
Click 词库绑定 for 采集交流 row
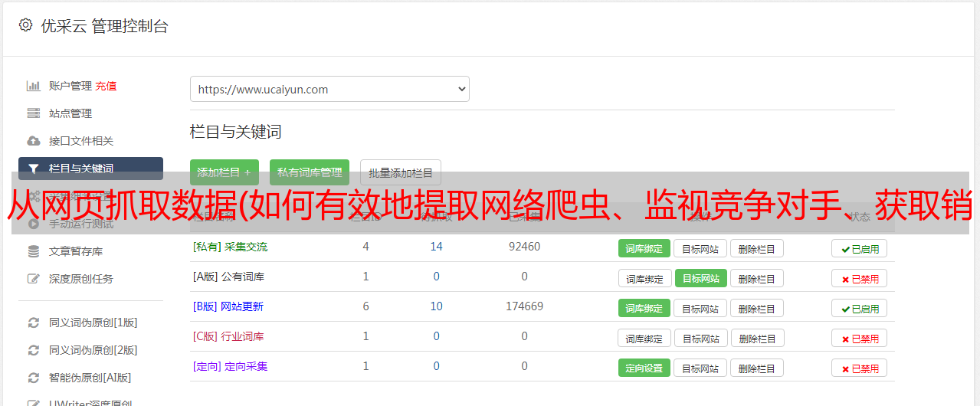(644, 248)
